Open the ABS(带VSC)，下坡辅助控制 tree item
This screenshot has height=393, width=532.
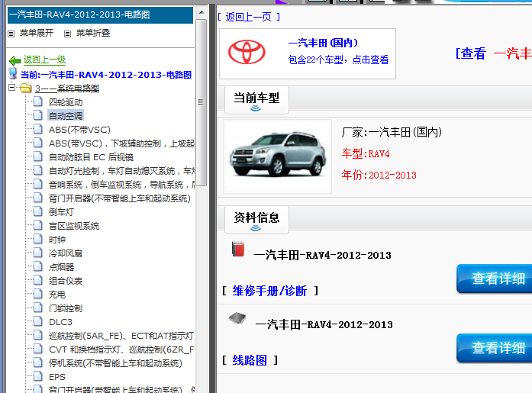coord(121,143)
